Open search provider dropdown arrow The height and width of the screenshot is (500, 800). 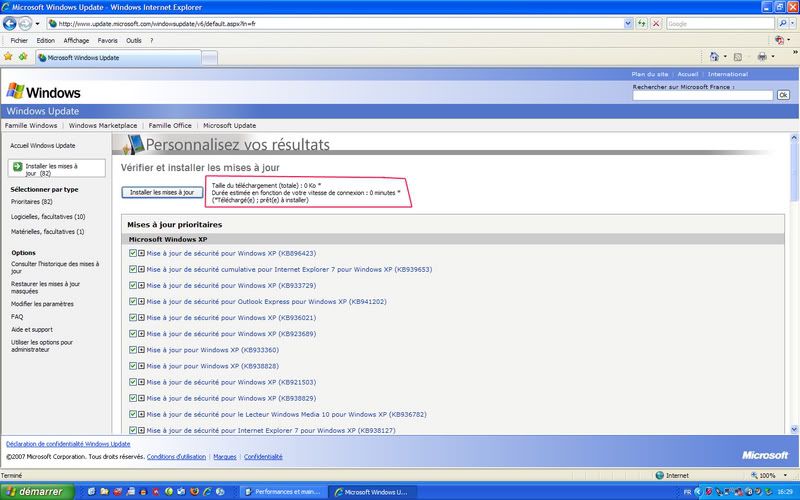click(791, 23)
